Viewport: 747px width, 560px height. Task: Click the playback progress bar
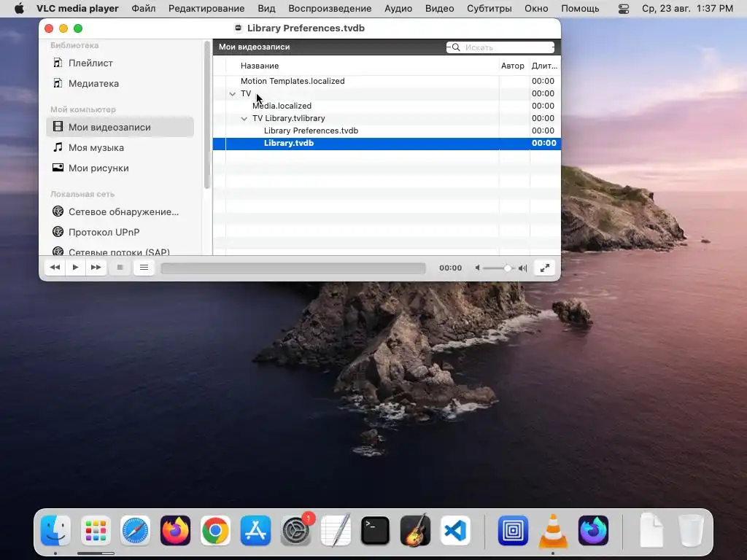click(293, 268)
